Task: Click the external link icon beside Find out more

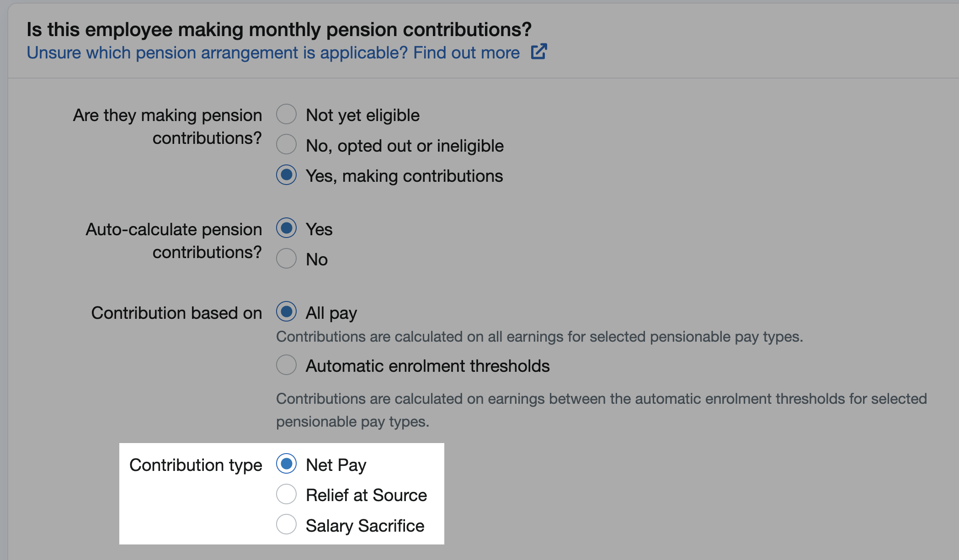Action: (539, 52)
